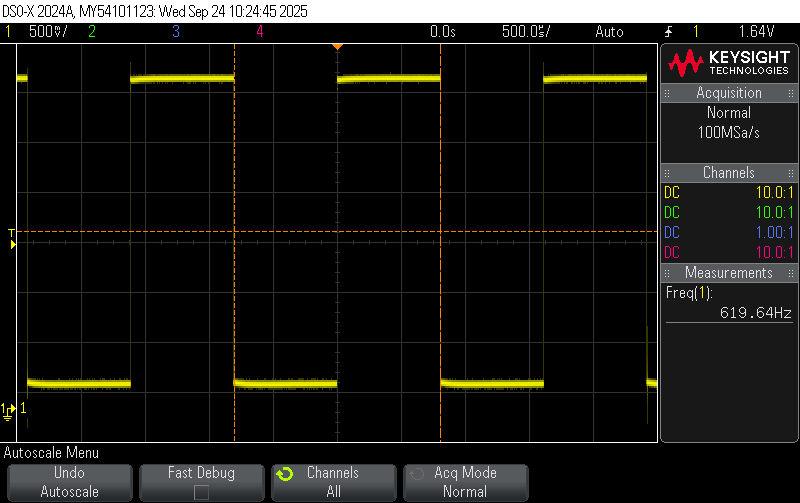Toggle the Fast Debug checkbox
Image resolution: width=800 pixels, height=503 pixels.
[x=202, y=492]
